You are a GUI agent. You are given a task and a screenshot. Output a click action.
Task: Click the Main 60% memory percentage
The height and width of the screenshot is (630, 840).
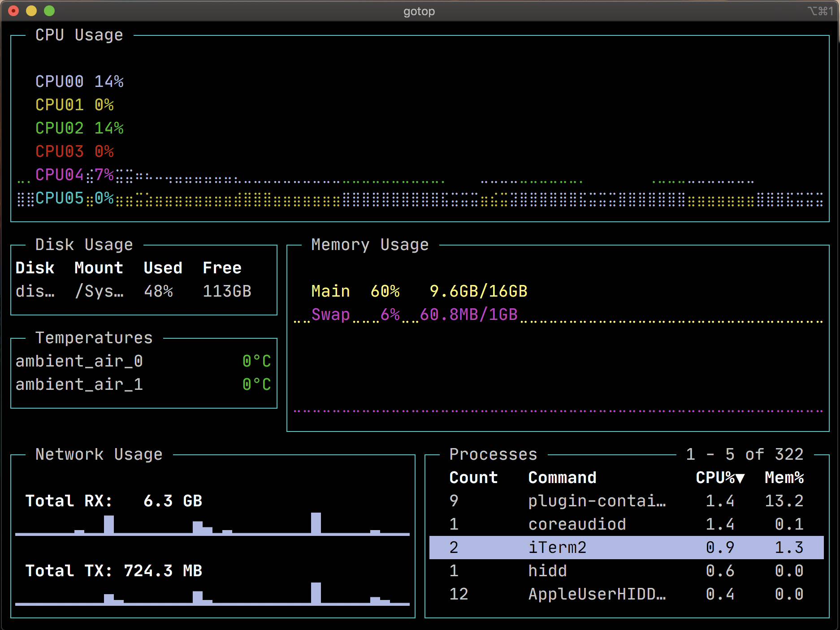(385, 291)
